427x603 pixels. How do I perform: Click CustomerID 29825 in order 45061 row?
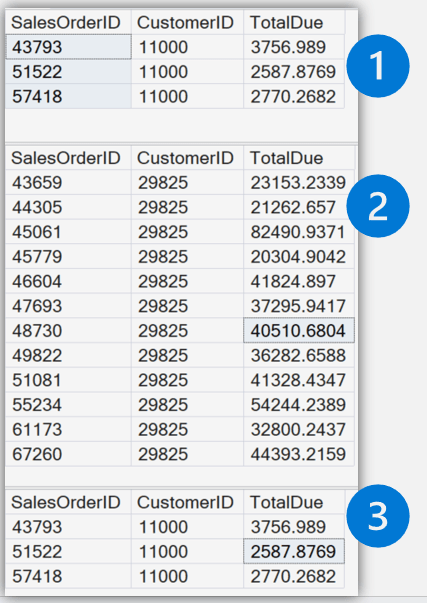click(187, 232)
